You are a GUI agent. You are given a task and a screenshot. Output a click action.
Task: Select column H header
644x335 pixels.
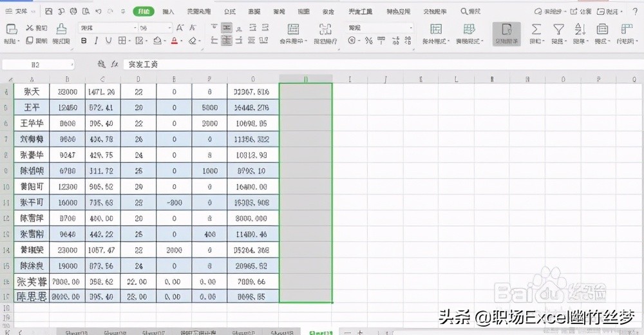(305, 79)
